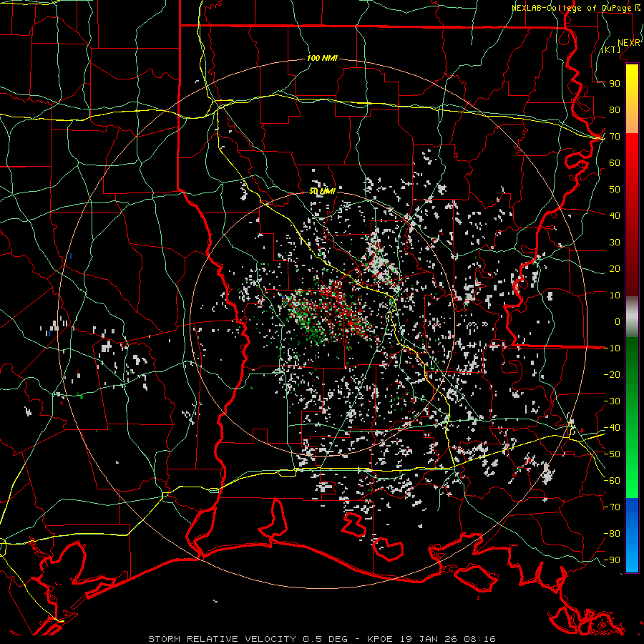Click the -50 value on velocity scale

coord(612,454)
